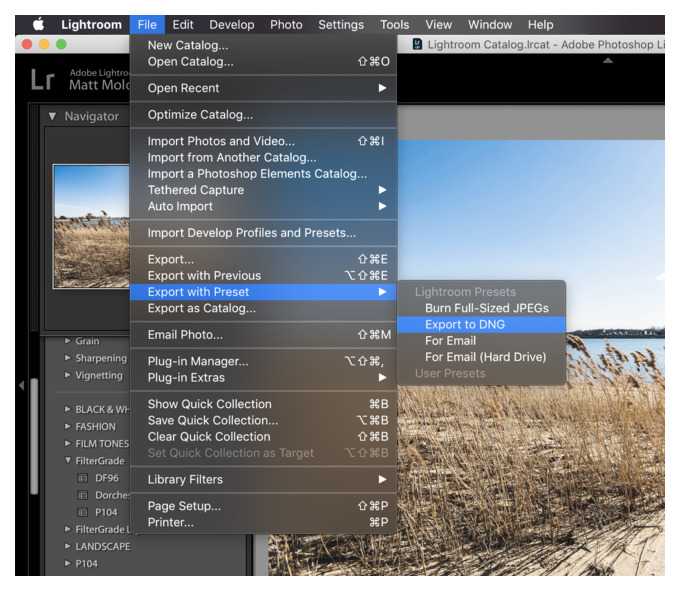Collapse the left panel arrow
Viewport: 680px width, 591px height.
[21, 385]
